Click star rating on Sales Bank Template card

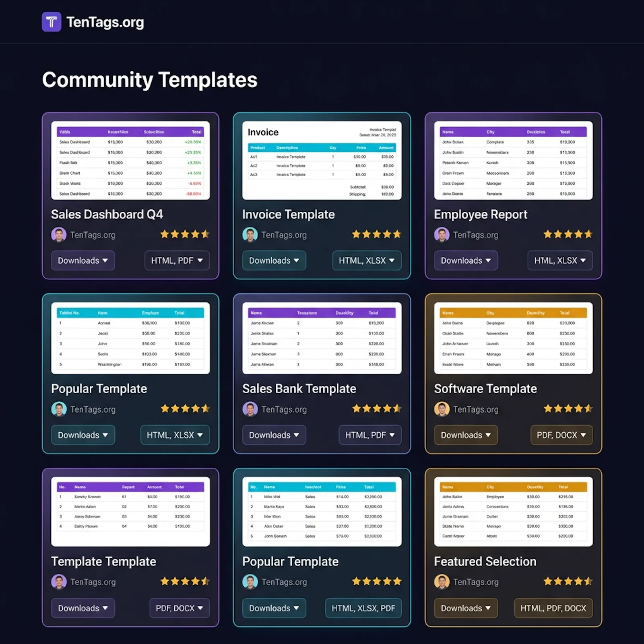[376, 409]
